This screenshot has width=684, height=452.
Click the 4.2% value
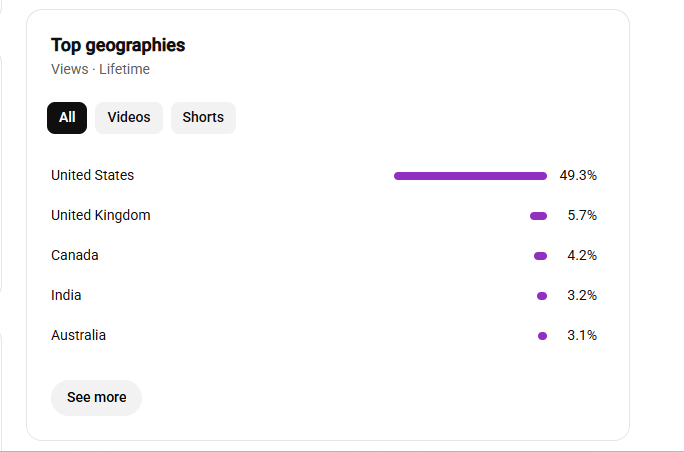(x=582, y=255)
